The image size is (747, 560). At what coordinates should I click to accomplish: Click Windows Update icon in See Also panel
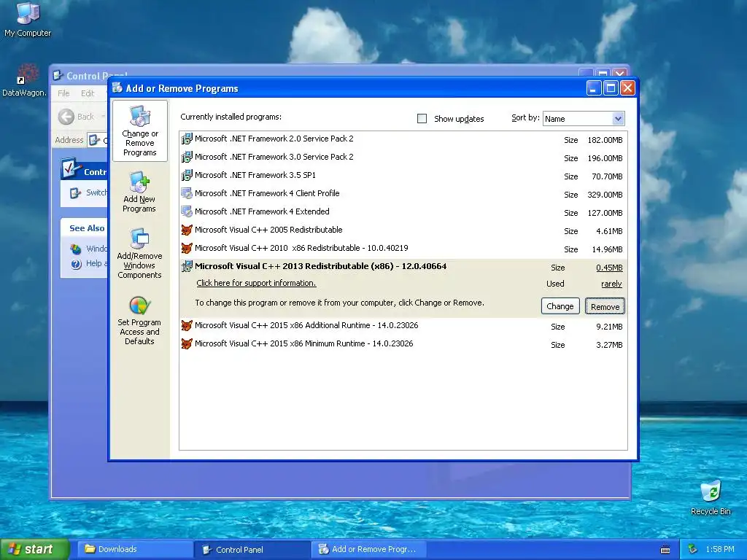pyautogui.click(x=76, y=249)
